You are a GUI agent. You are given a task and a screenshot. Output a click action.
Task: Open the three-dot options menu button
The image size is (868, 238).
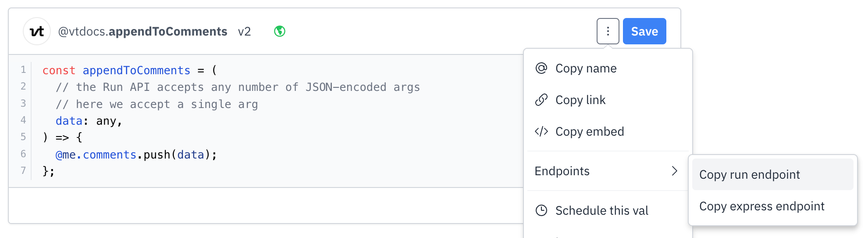tap(608, 31)
